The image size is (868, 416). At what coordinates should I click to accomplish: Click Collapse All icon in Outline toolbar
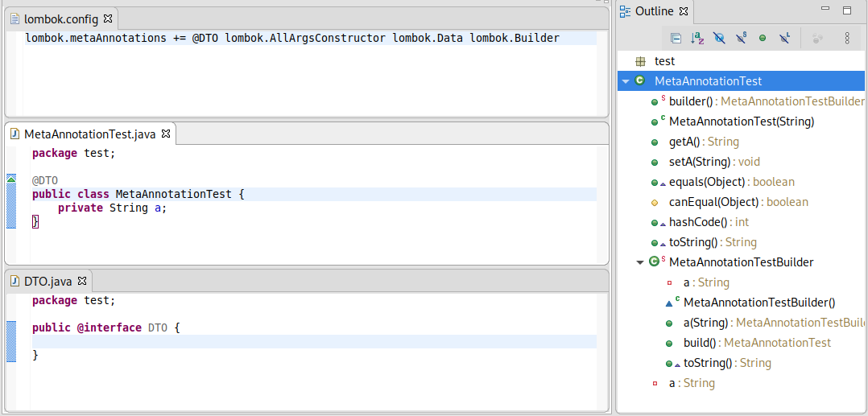coord(676,38)
